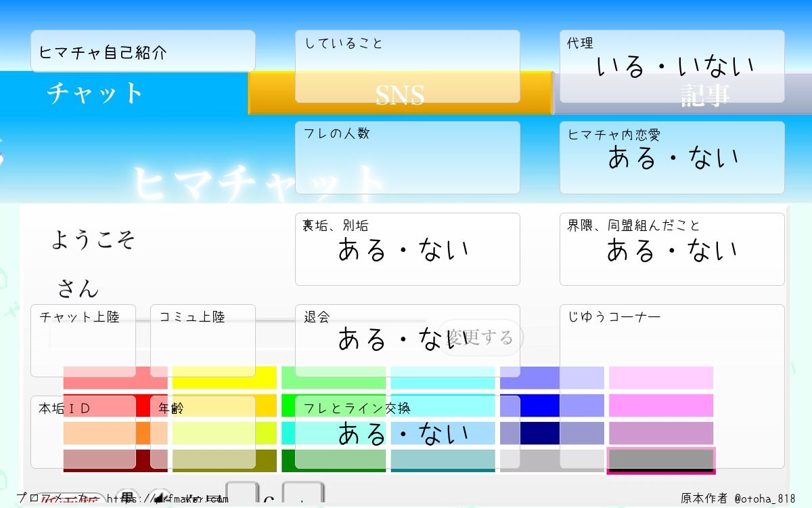Choose the pale cyan swatch in the top row
Viewport: 812px width, 508px height.
[443, 378]
